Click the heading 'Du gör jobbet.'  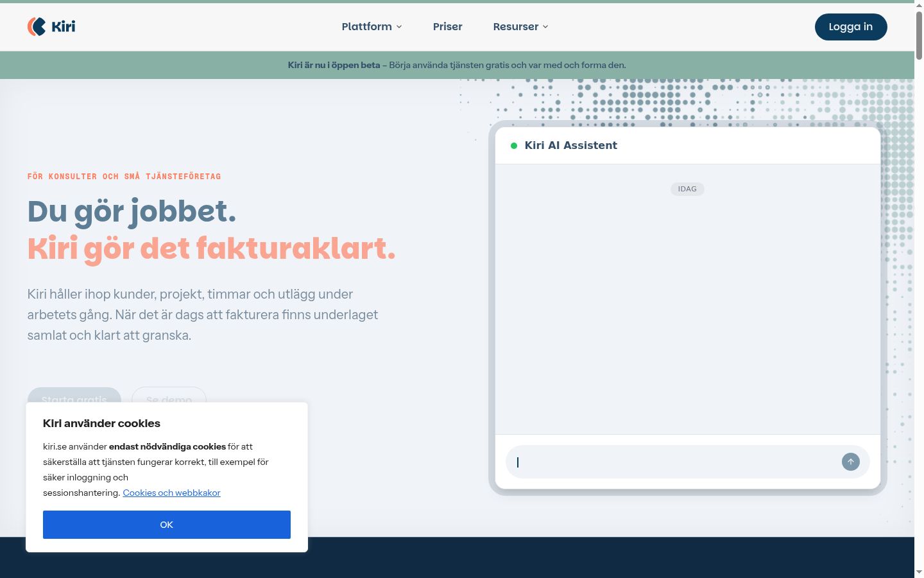pos(132,211)
